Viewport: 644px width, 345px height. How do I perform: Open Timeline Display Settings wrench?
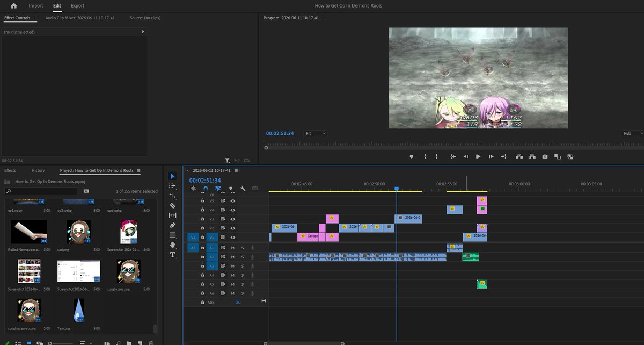coord(243,189)
